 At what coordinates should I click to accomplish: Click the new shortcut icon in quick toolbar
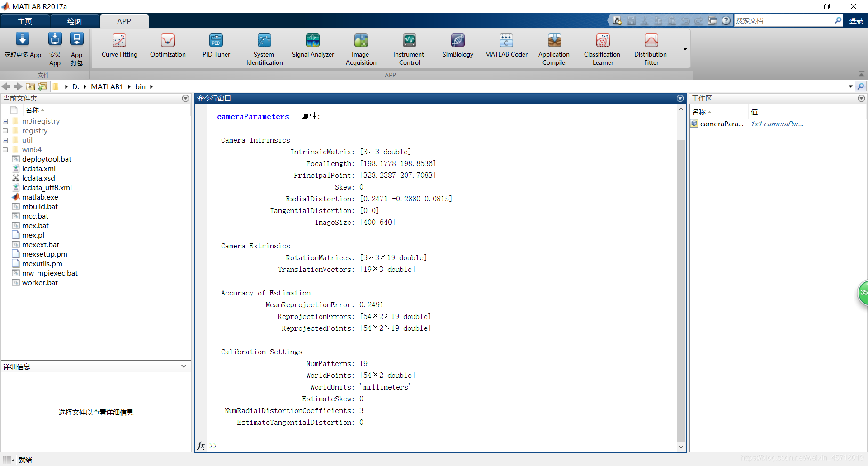(617, 20)
